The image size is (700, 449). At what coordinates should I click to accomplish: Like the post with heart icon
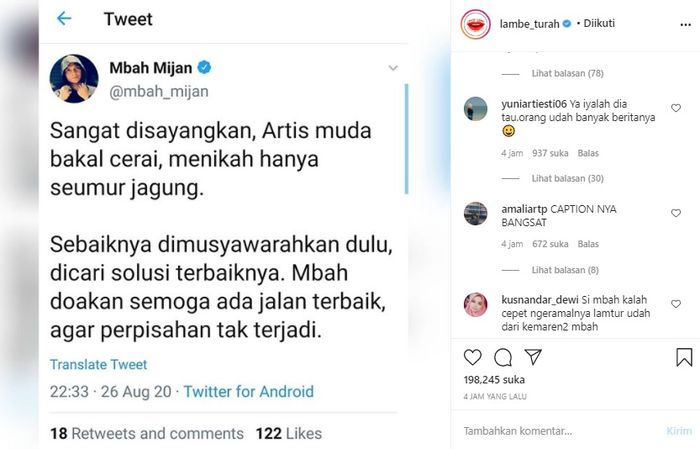coord(473,357)
